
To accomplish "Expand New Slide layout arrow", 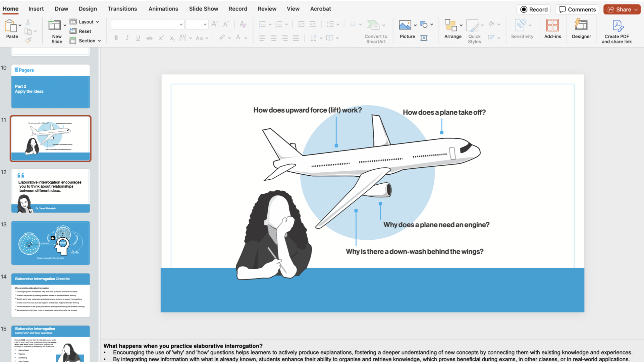I will point(65,25).
